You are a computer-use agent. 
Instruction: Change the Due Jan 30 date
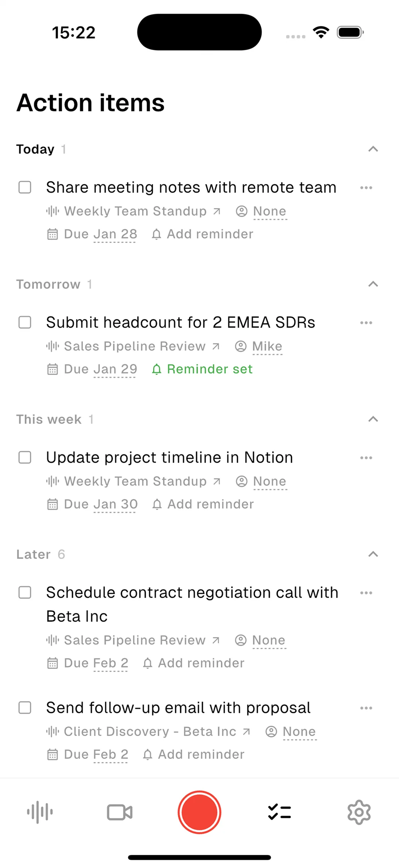coord(115,504)
